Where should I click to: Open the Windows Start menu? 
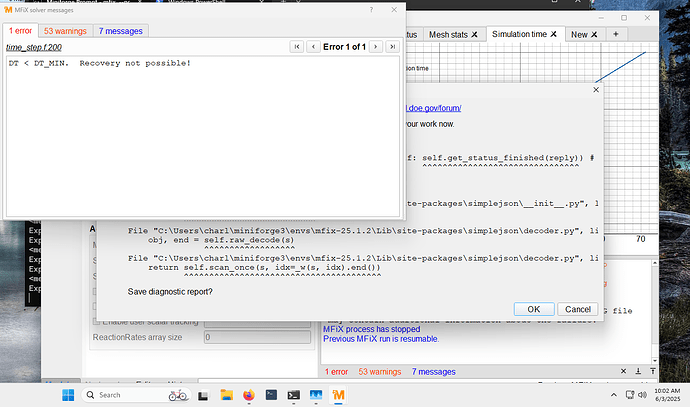pyautogui.click(x=68, y=395)
